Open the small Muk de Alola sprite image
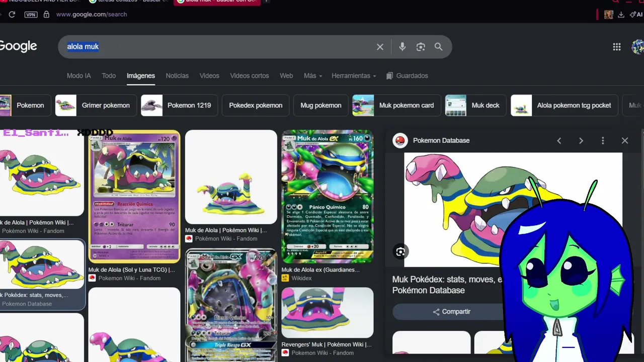 coord(231,177)
